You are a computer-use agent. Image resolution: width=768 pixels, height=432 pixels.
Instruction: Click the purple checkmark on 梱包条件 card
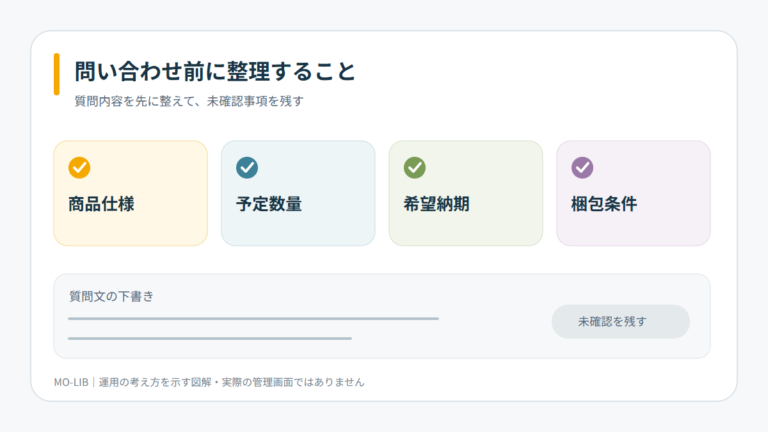click(x=582, y=168)
